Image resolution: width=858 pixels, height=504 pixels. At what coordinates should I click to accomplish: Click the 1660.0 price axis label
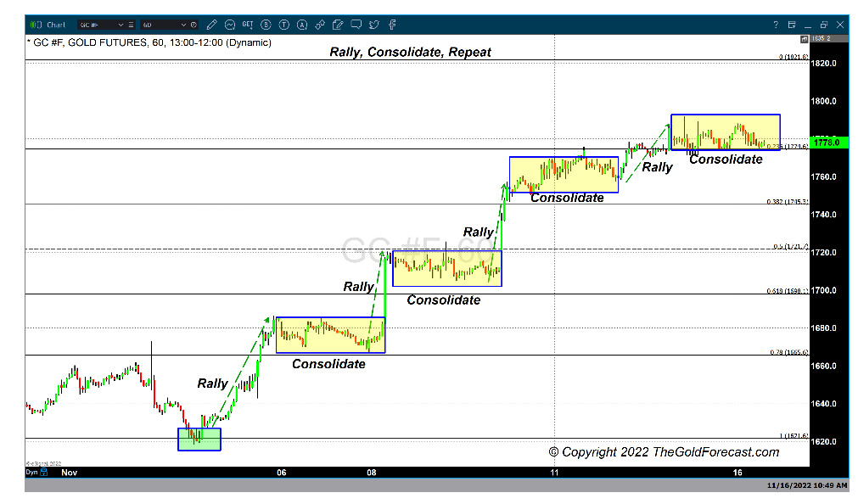[823, 366]
